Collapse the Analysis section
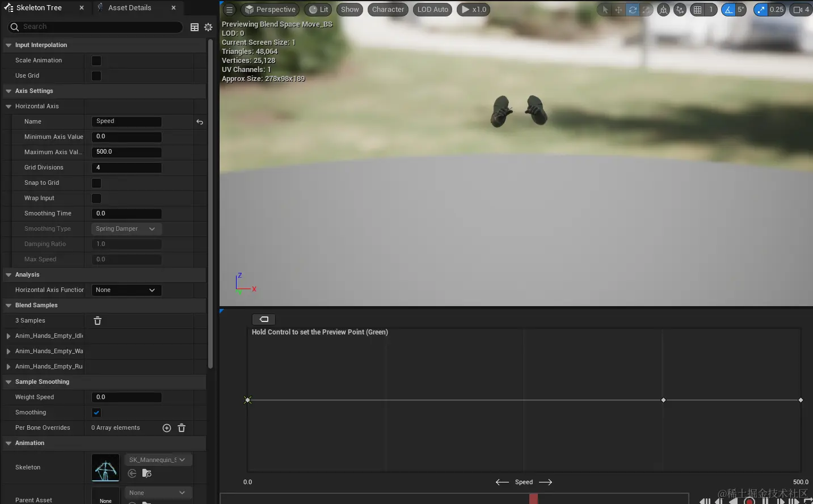Screen dimensions: 813x504 (x=9, y=275)
